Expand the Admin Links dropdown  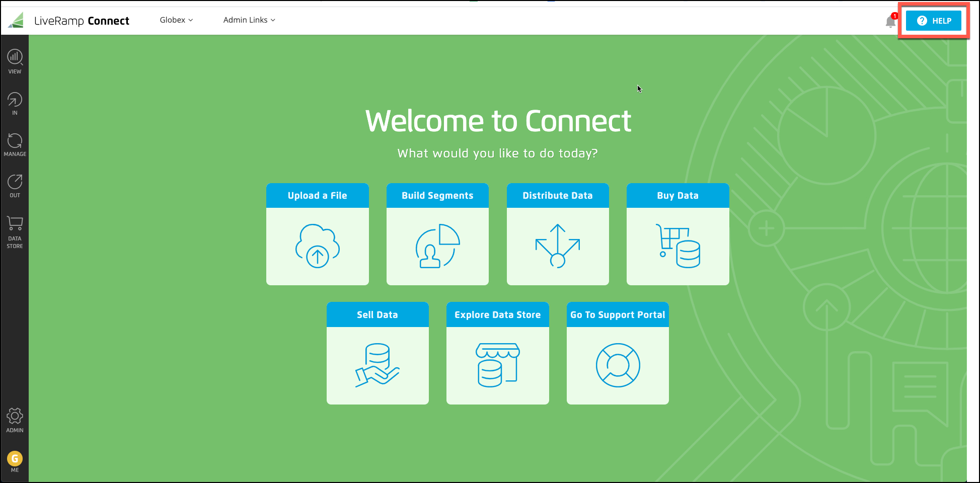tap(249, 20)
